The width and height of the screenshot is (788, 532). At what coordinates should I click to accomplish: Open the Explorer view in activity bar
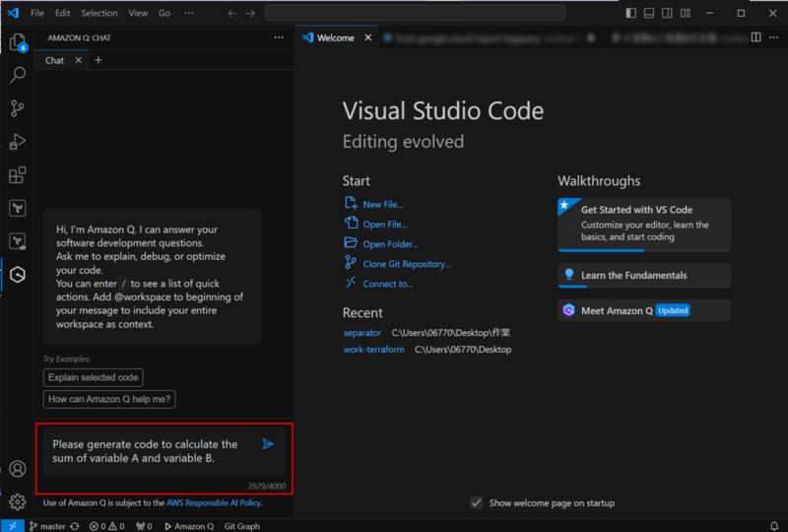coord(17,42)
